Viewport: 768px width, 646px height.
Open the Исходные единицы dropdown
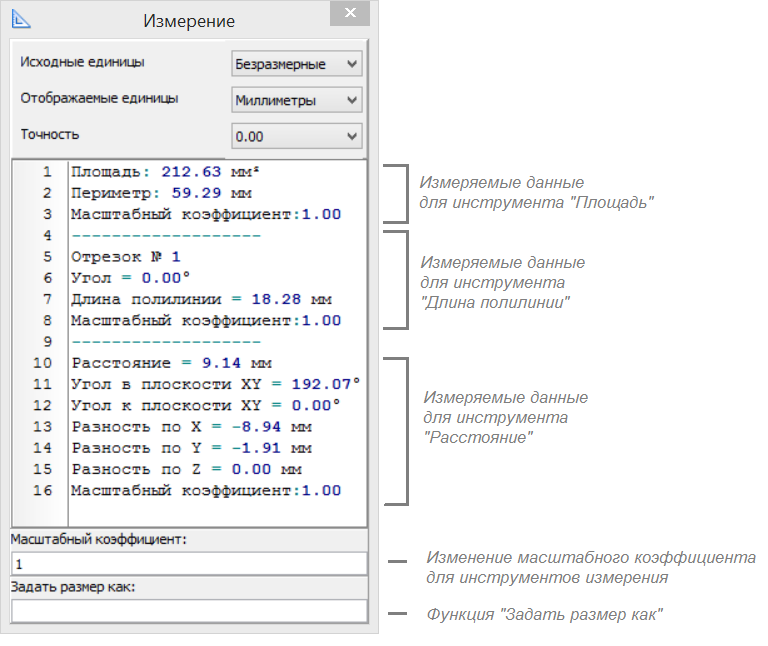click(297, 64)
